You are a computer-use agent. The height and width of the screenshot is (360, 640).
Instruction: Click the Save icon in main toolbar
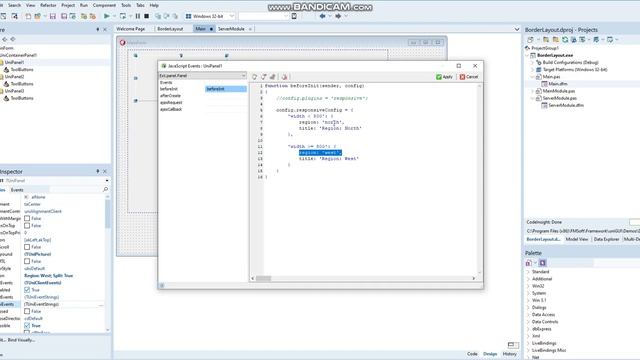click(x=53, y=16)
